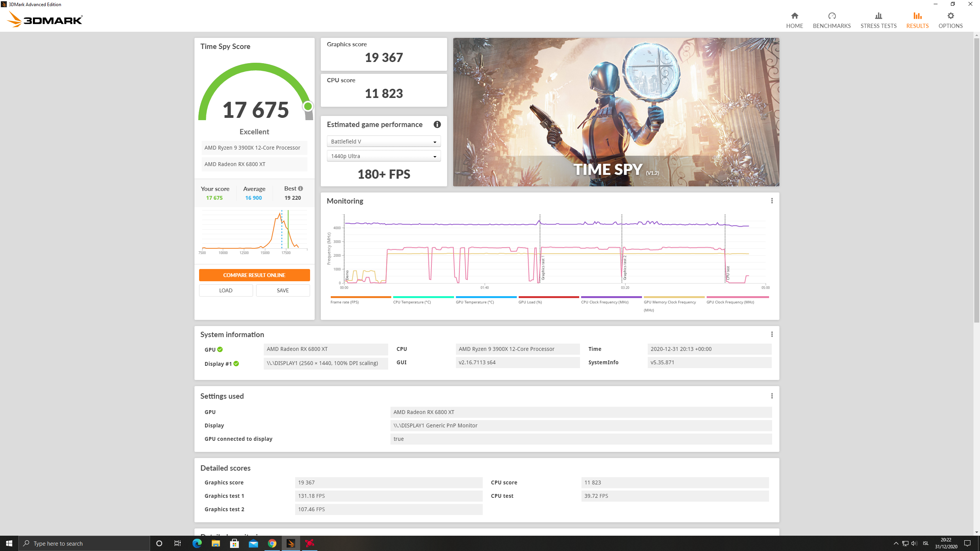This screenshot has width=980, height=551.
Task: Expand the hidden icons chevron in system tray
Action: pos(896,543)
